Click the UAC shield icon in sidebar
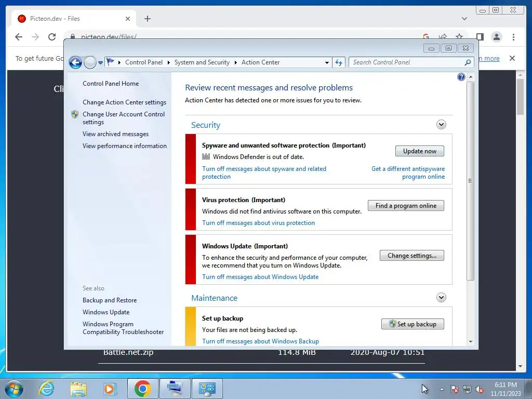This screenshot has width=532, height=399. point(75,114)
